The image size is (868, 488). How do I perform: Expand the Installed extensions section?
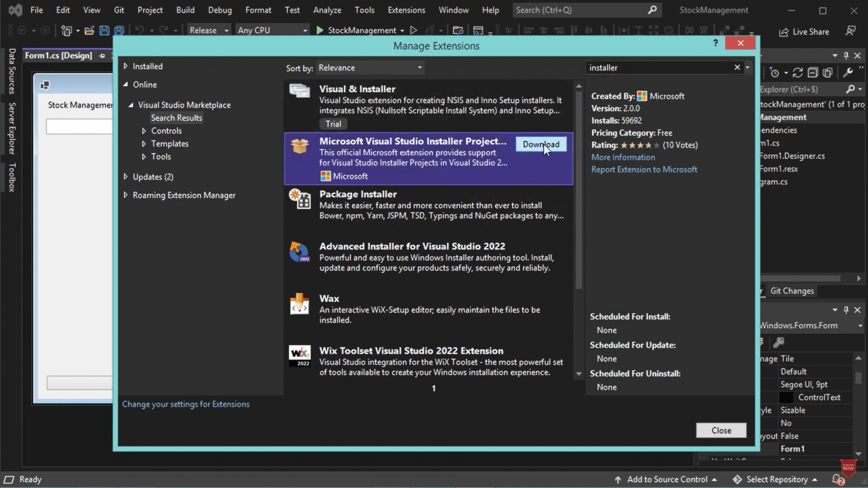click(x=147, y=66)
